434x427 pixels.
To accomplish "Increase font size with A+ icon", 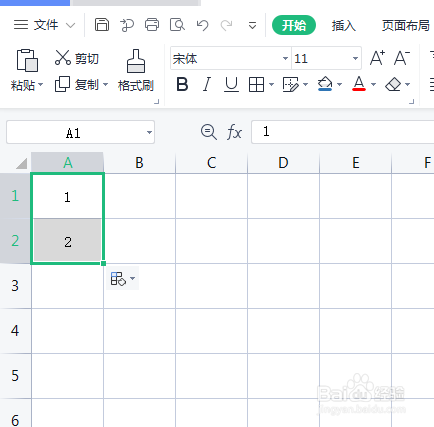I will click(378, 58).
